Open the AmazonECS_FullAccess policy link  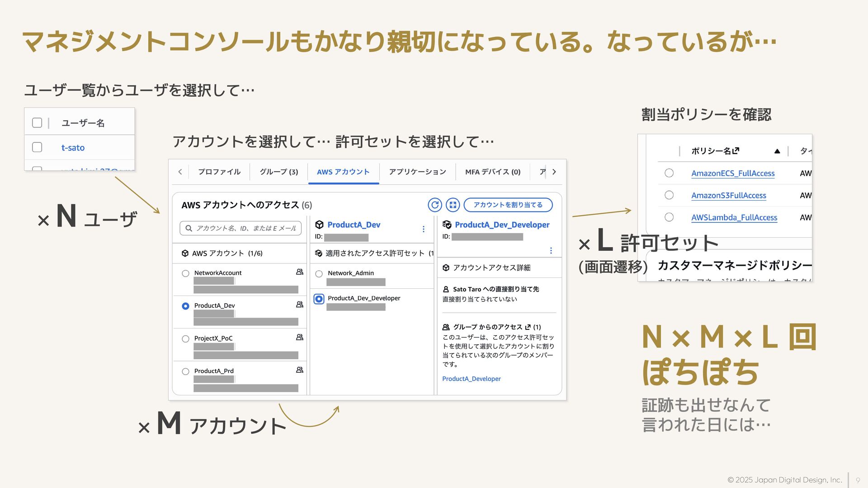click(732, 173)
